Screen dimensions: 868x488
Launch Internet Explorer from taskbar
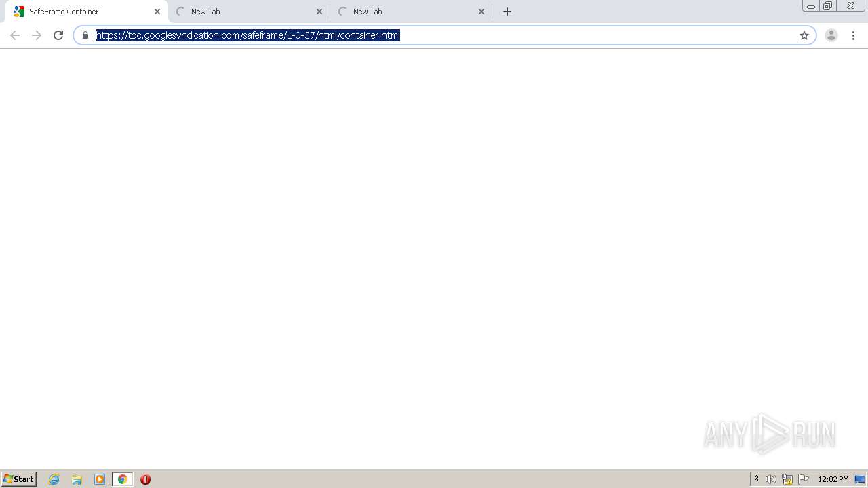[54, 479]
